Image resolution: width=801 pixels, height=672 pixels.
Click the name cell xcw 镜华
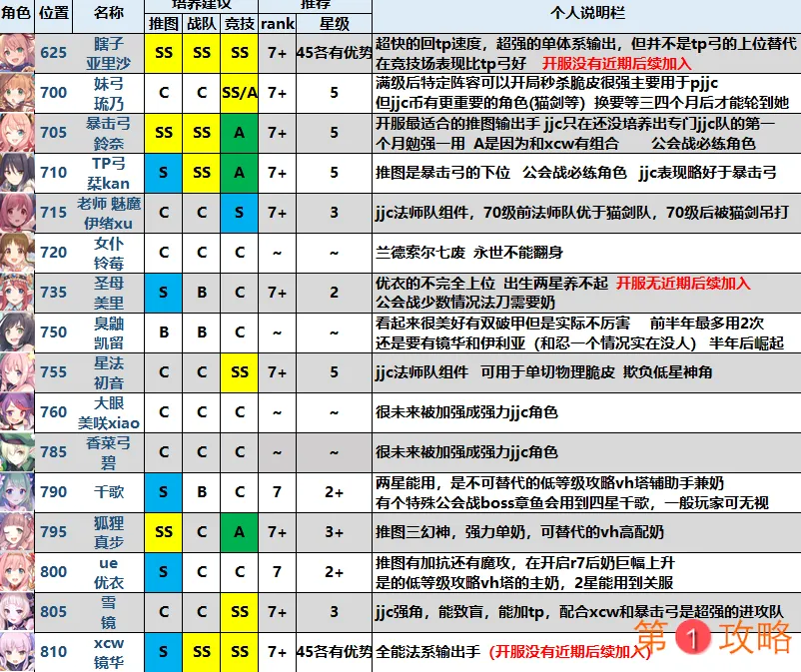[x=109, y=652]
